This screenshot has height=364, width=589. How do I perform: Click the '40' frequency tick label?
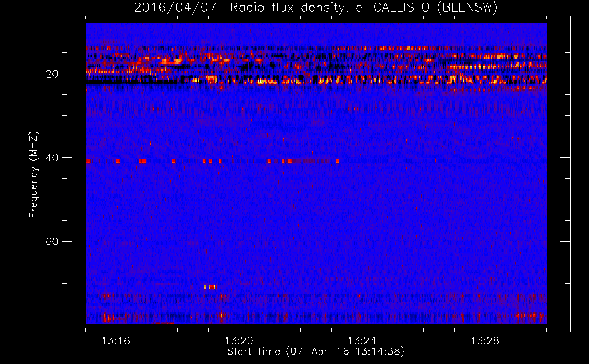(52, 158)
